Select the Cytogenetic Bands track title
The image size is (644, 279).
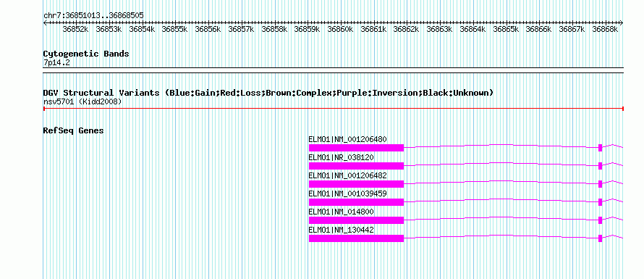86,54
